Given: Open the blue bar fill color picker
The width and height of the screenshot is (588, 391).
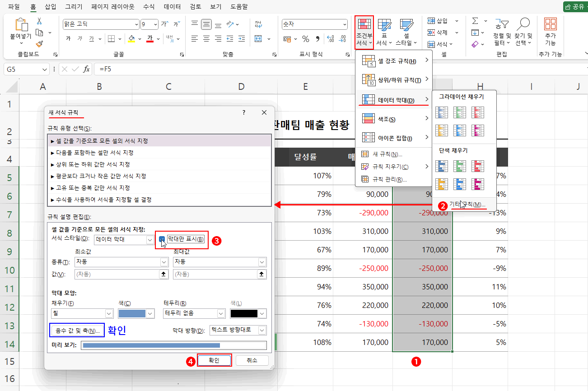Looking at the screenshot, I should 135,313.
